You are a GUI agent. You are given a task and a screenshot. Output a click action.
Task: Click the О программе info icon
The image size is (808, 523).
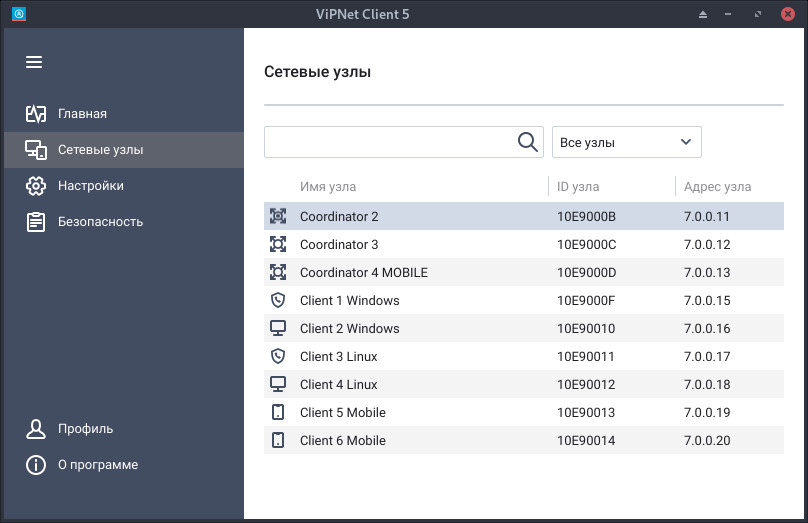36,465
